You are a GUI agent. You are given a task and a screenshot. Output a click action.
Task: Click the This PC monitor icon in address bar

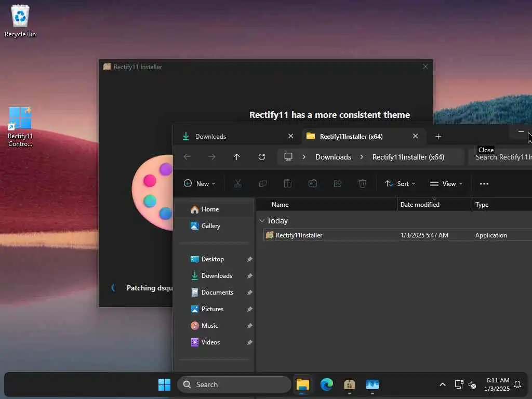click(x=288, y=157)
